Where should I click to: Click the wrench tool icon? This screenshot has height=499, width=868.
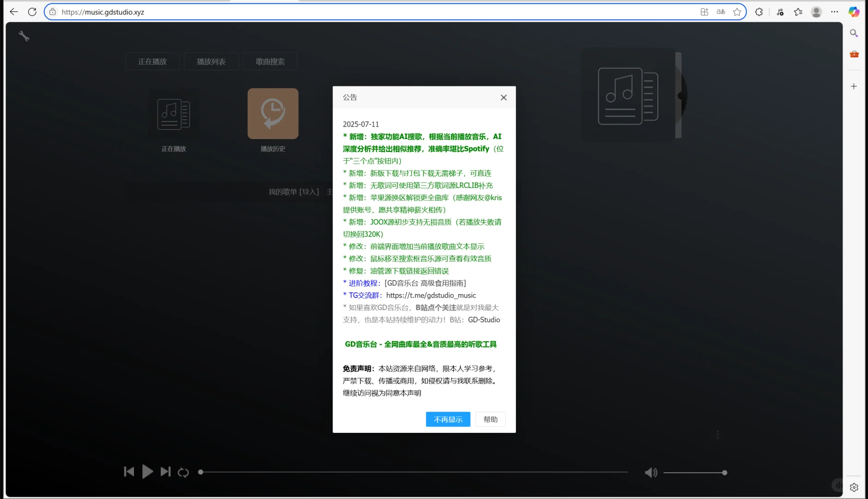(x=24, y=35)
